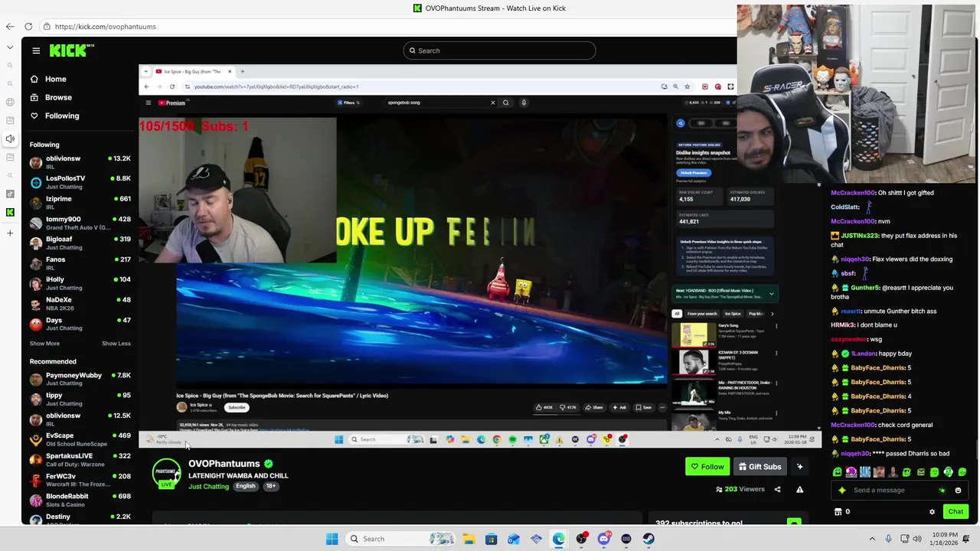Open the sound panel icon in browser sidebar
The image size is (980, 551).
10,139
